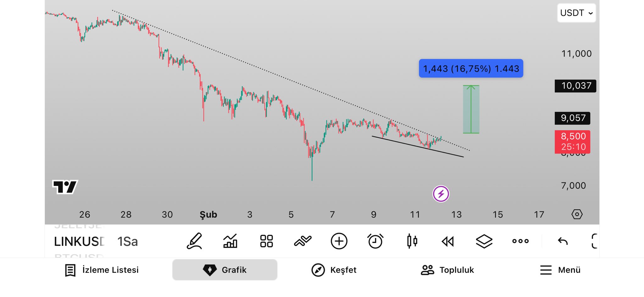644x297 pixels.
Task: Add symbol with plus circle icon
Action: point(339,241)
